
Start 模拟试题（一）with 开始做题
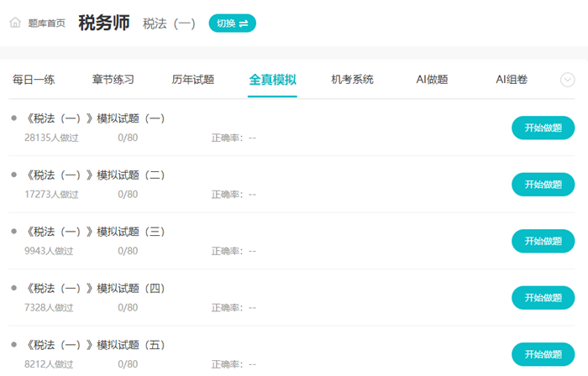pos(543,128)
